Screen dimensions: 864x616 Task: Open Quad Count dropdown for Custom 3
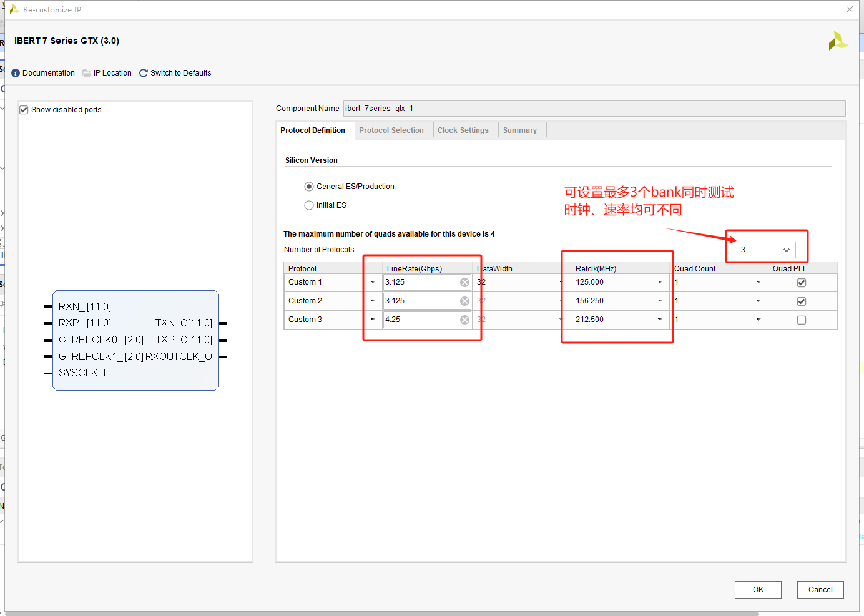point(758,320)
